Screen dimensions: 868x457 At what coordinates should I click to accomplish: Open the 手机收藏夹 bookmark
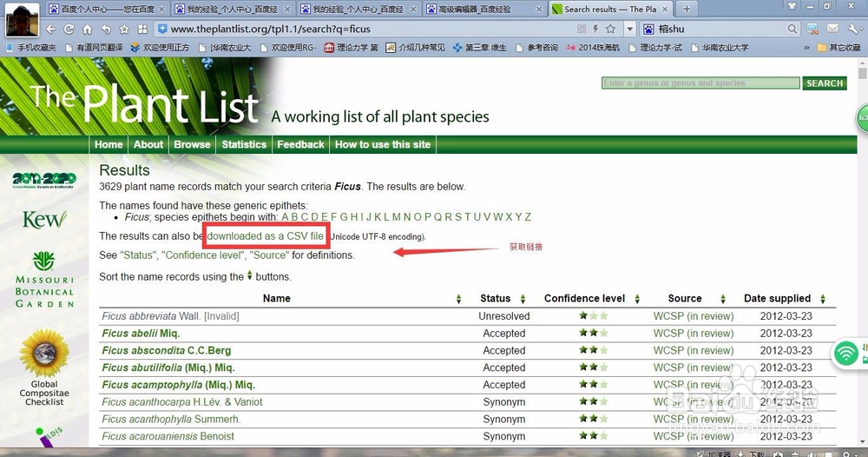point(31,48)
